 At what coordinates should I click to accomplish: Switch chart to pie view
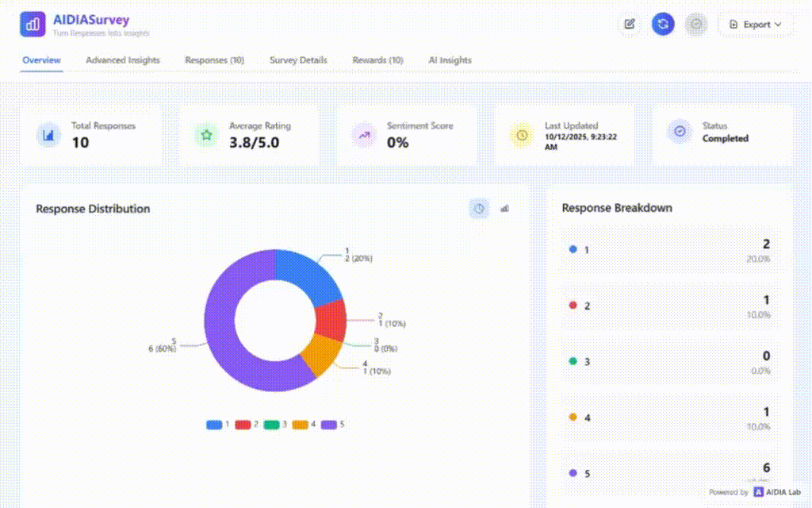click(479, 209)
